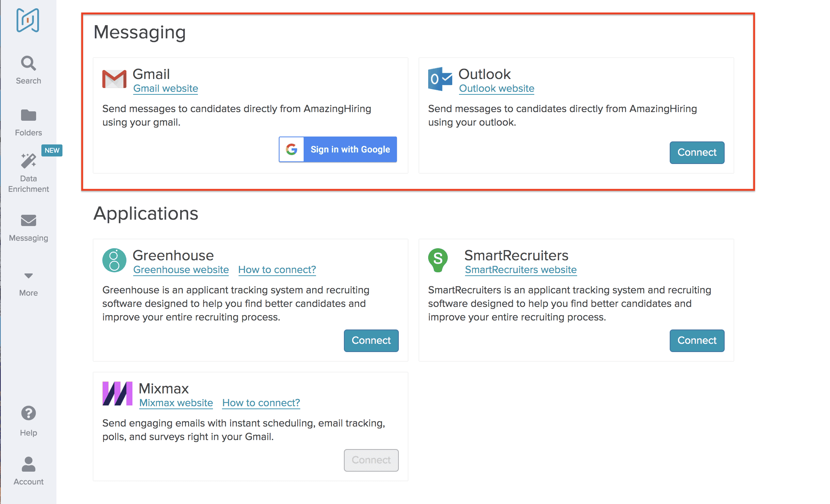Open Search from the sidebar

(29, 64)
